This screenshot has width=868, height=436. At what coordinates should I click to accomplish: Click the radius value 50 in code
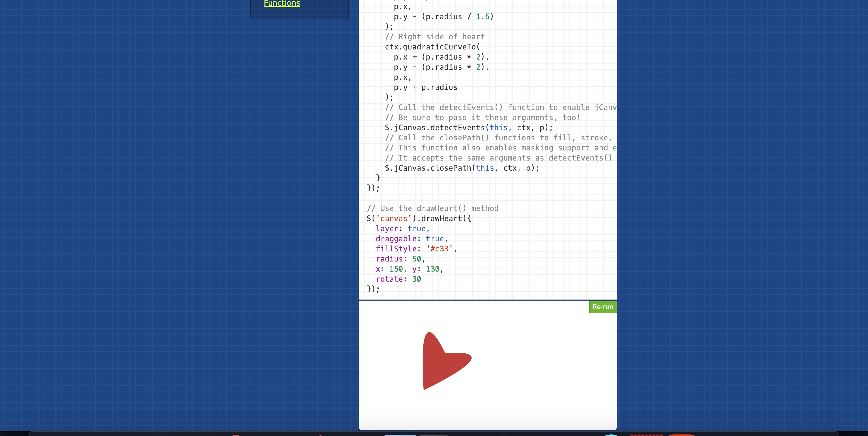click(x=416, y=259)
